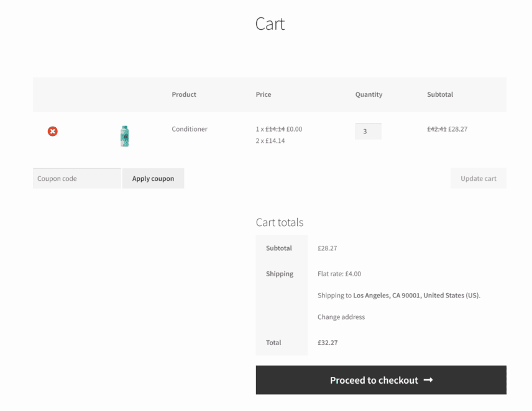Click the arrow icon on checkout button
This screenshot has height=411, width=532.
click(x=428, y=380)
